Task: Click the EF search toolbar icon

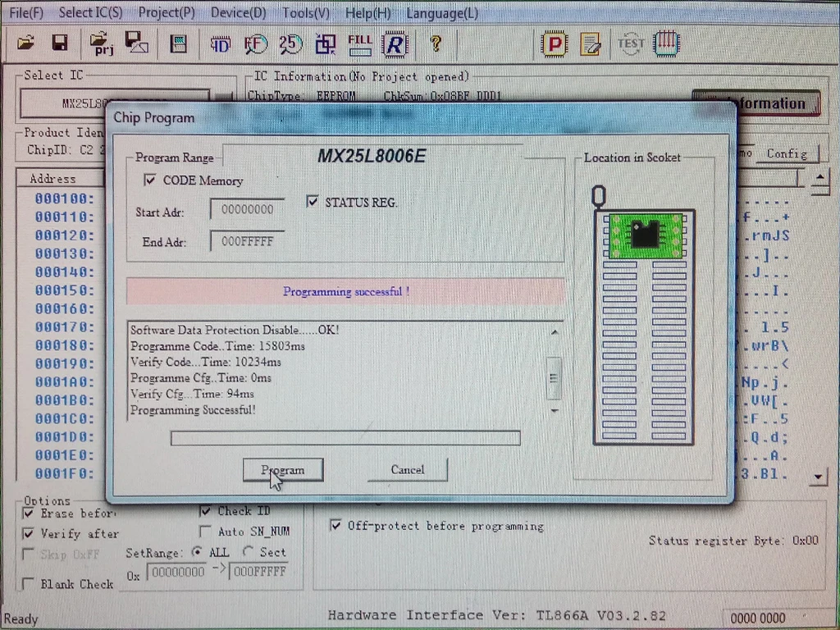Action: [x=256, y=44]
